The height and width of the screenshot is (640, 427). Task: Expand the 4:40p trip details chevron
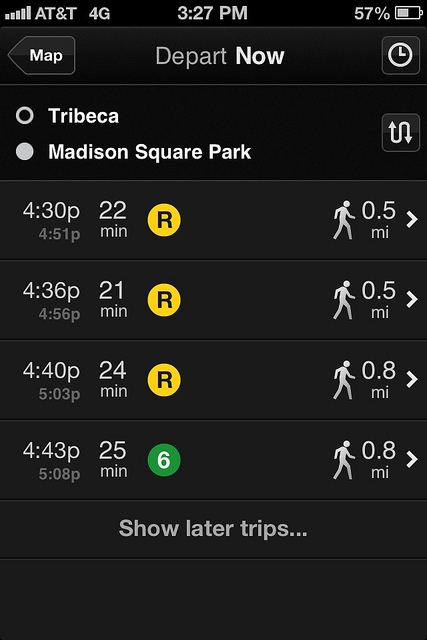coord(412,380)
